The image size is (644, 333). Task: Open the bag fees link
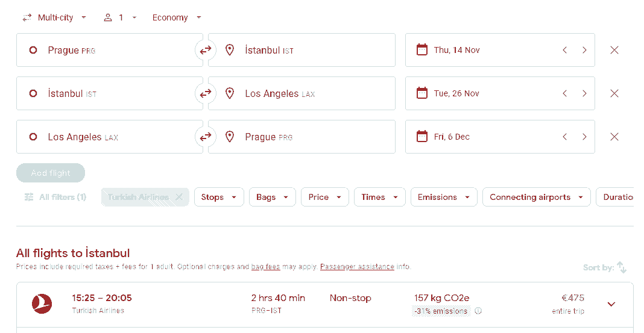tap(265, 267)
